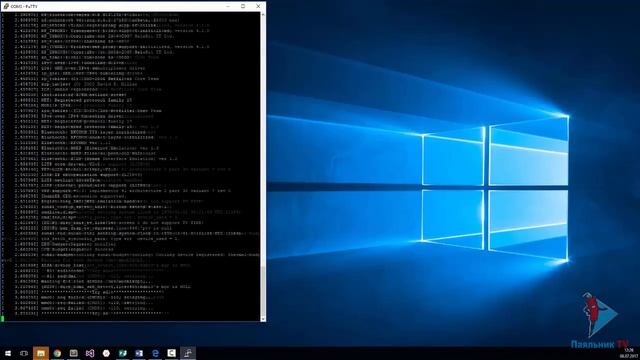Open the Windows Start menu
The image size is (640, 360).
[x=8, y=353]
